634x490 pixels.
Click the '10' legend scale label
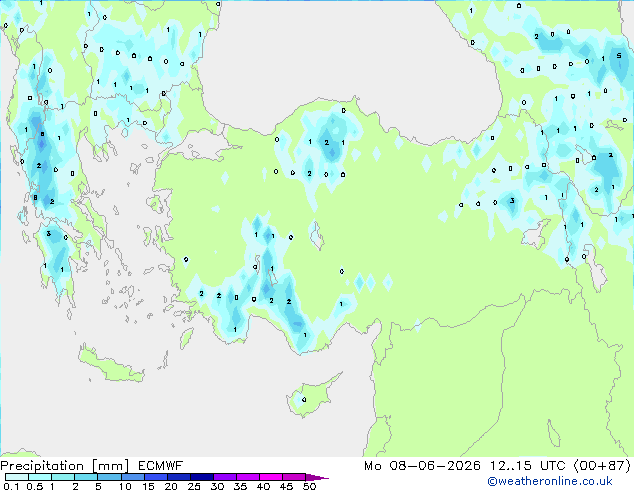pyautogui.click(x=125, y=486)
